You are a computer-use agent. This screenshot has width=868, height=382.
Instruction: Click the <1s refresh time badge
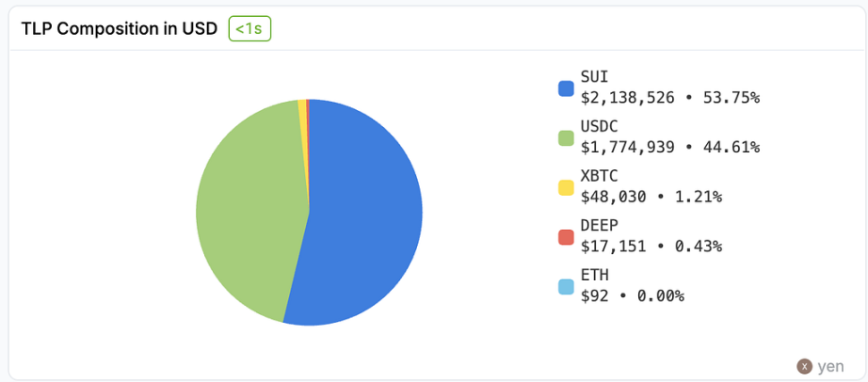pos(249,29)
